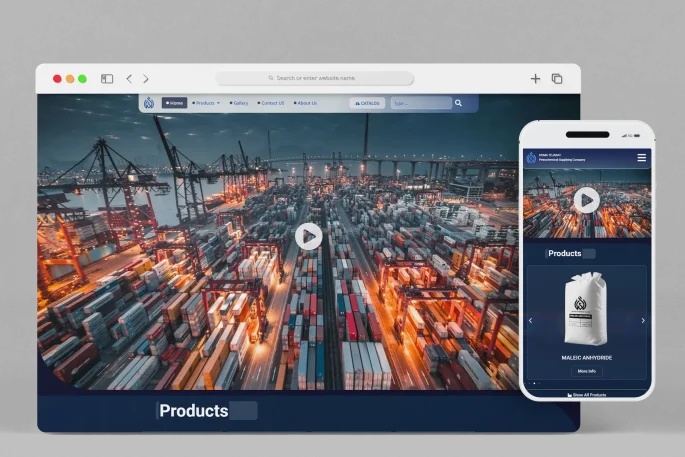Open a new tab with the plus icon

(535, 79)
